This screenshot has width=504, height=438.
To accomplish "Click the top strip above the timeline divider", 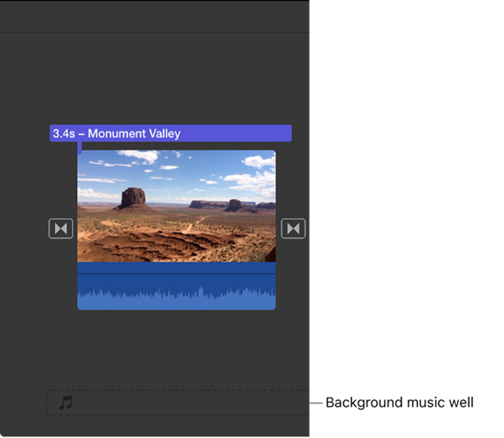I will pyautogui.click(x=154, y=16).
